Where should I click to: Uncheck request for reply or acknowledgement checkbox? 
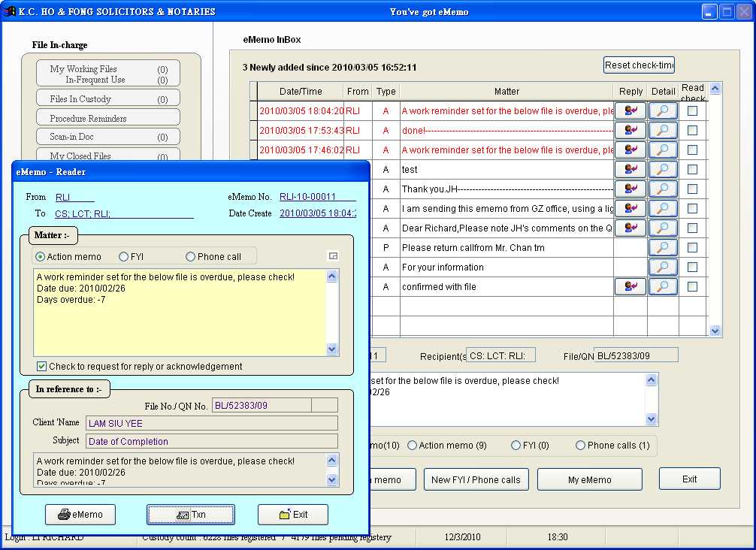(42, 367)
